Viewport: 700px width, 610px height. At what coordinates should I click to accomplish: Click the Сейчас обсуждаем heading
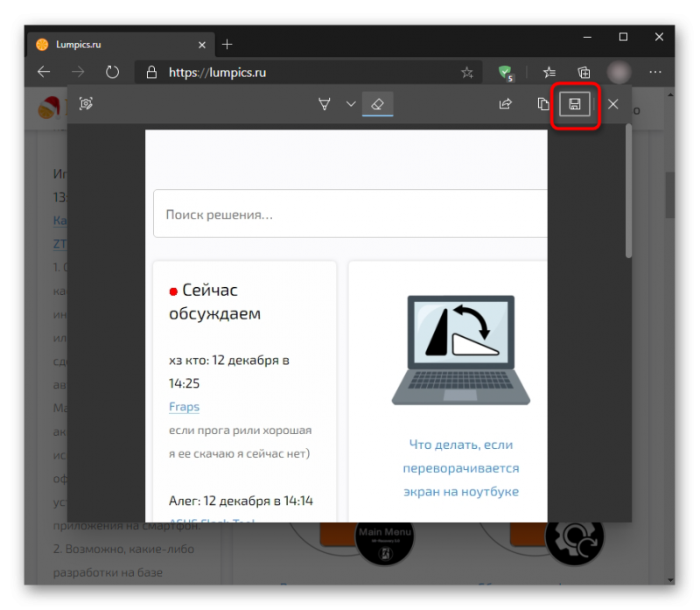point(214,302)
